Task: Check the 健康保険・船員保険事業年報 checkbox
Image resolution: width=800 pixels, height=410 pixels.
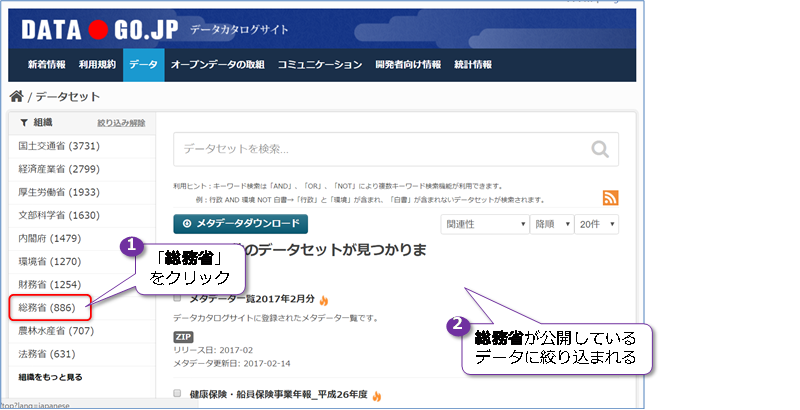Action: click(x=178, y=393)
